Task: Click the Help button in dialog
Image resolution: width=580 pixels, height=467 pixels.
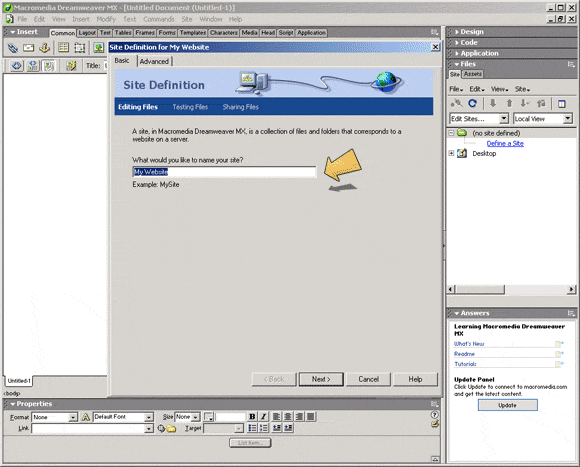Action: click(x=415, y=379)
